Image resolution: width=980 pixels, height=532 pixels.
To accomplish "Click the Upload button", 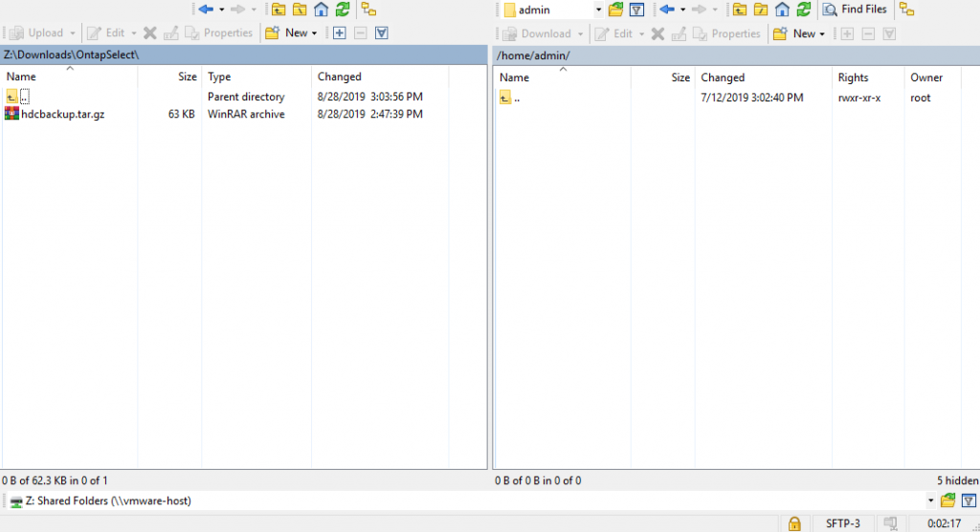I will click(x=36, y=33).
